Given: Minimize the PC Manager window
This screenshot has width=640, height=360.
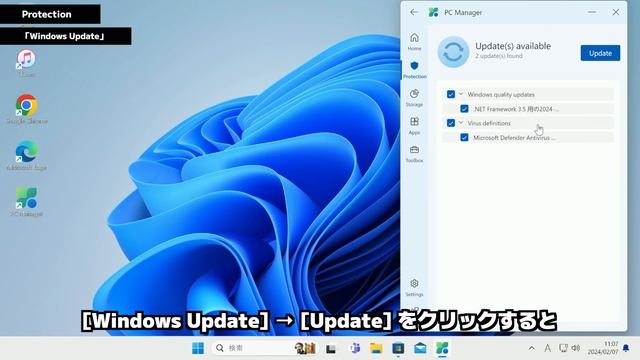Looking at the screenshot, I should [592, 12].
